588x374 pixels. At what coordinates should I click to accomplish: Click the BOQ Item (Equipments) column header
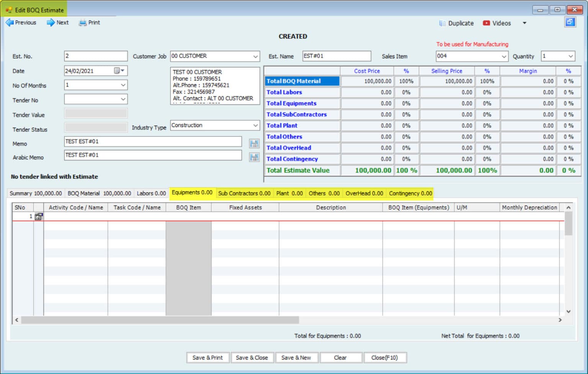[418, 207]
